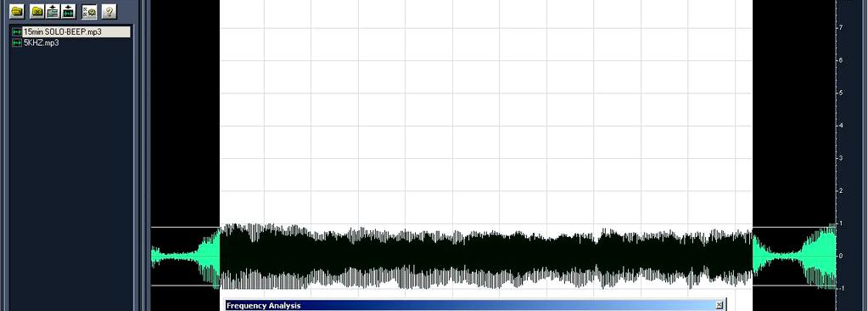Click the divider between file panel and waveform
The height and width of the screenshot is (311, 868).
143,155
